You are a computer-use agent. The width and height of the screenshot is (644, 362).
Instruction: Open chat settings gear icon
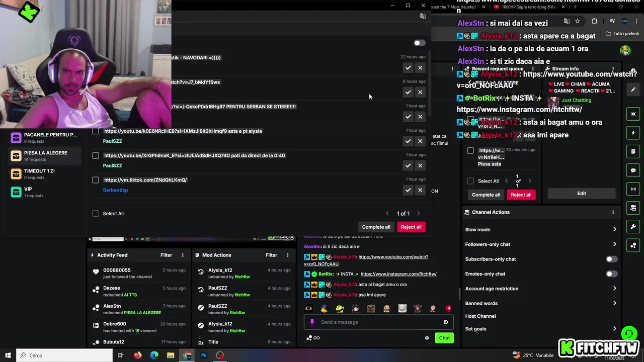tap(427, 338)
